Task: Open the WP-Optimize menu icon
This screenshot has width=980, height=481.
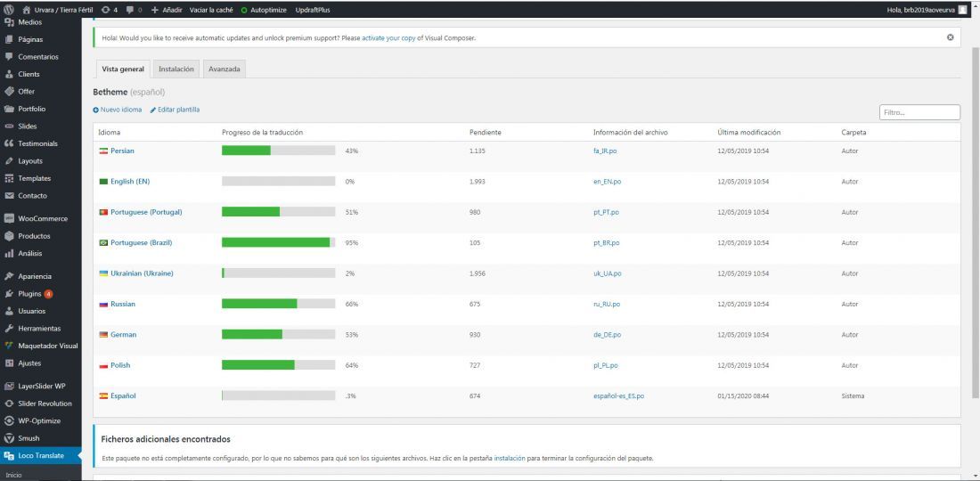Action: [x=9, y=421]
